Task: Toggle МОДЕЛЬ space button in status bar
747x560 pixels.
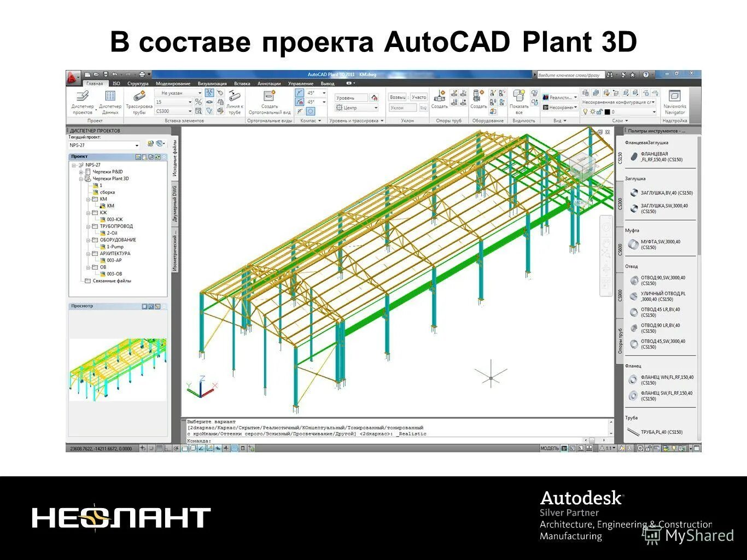Action: point(550,448)
